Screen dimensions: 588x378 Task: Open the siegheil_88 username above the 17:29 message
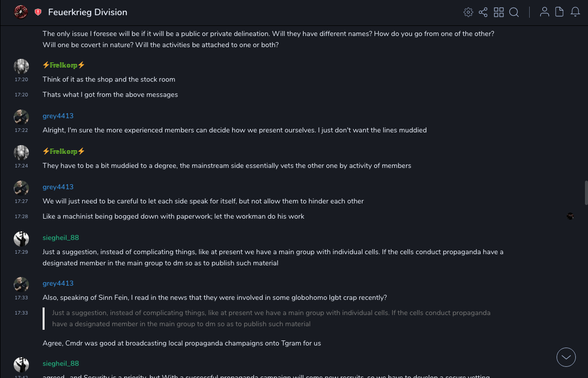[x=61, y=237]
